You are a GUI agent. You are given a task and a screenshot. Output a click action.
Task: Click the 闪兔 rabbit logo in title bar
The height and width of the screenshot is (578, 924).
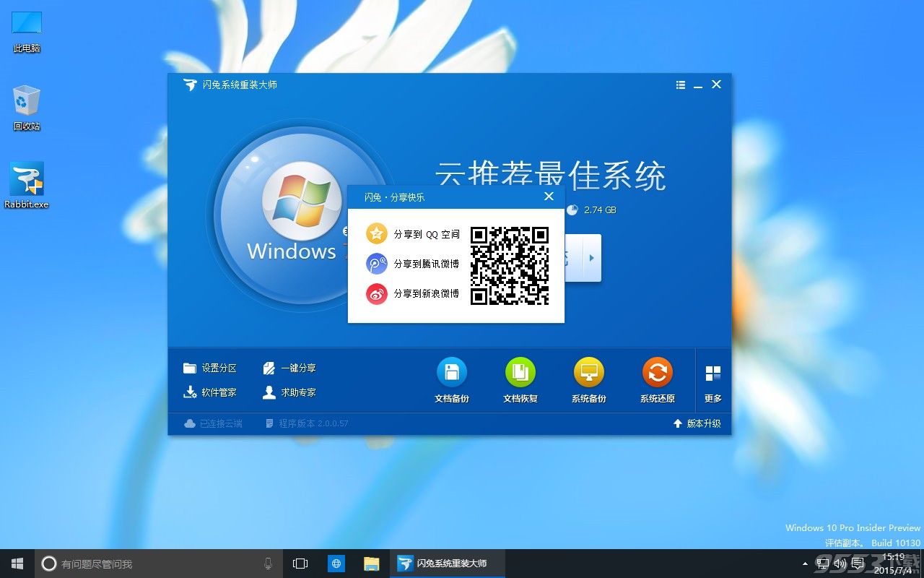tap(190, 85)
